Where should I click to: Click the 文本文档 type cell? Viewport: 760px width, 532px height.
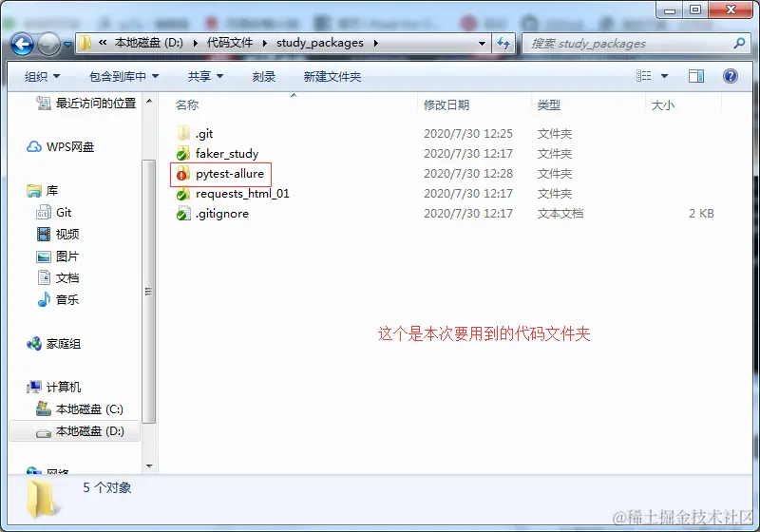560,213
